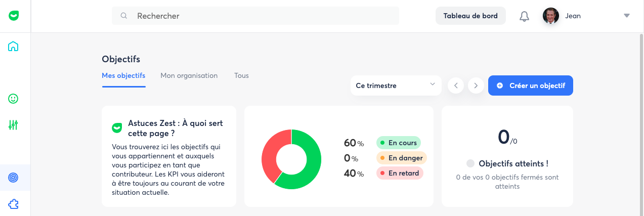Click the "Tableau de bord" button
Screen dimensions: 644x216
[x=470, y=16]
